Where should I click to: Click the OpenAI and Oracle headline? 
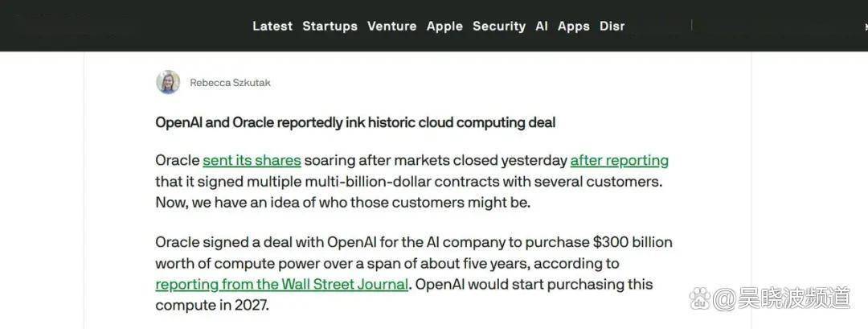point(355,122)
